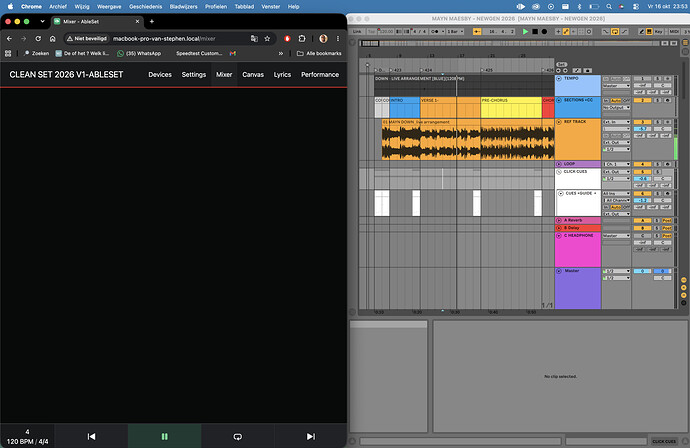Open the TEMPO track Master output dropdown
The image size is (690, 448).
pyautogui.click(x=617, y=86)
